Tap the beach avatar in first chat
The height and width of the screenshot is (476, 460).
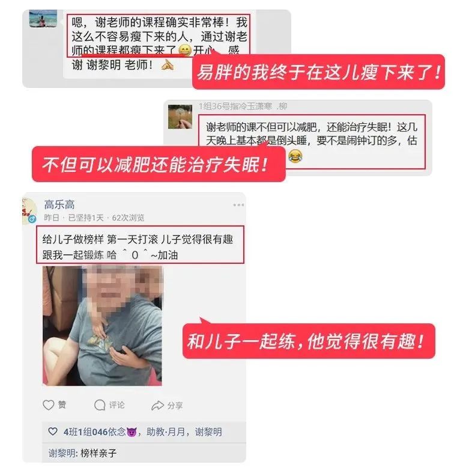pos(43,19)
